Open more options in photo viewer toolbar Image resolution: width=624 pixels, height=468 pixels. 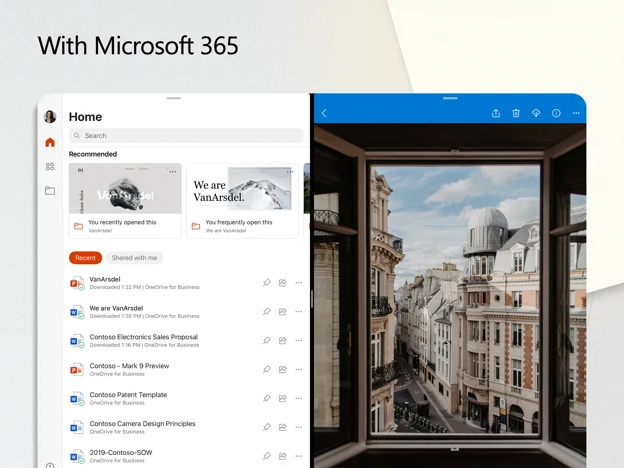pos(576,113)
